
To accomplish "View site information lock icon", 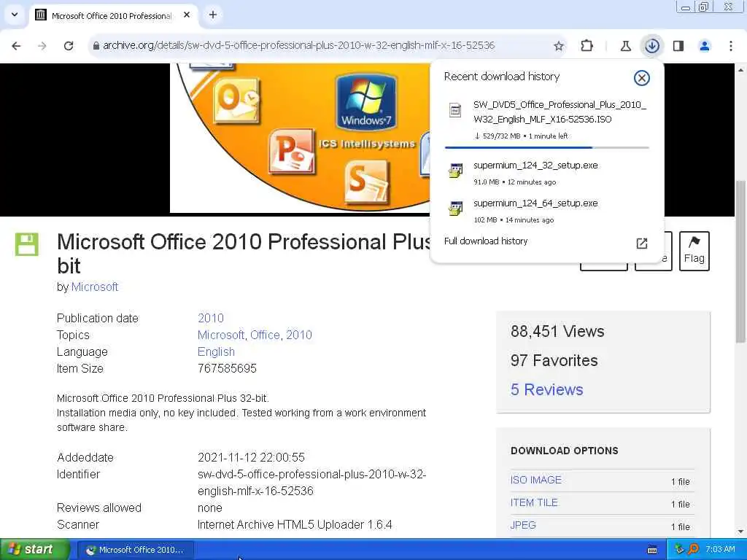I will (96, 46).
